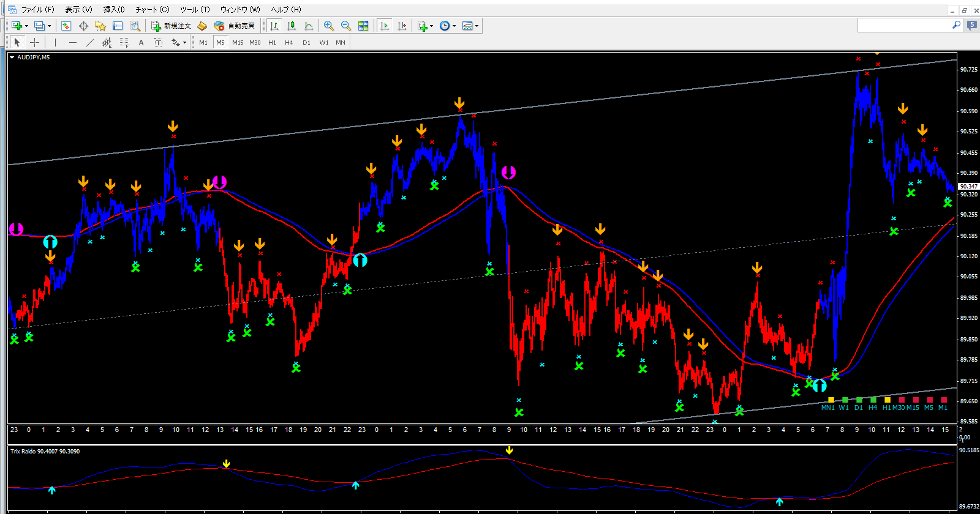This screenshot has height=514, width=980.
Task: Select the arrows drawing objects icon
Action: coord(175,42)
